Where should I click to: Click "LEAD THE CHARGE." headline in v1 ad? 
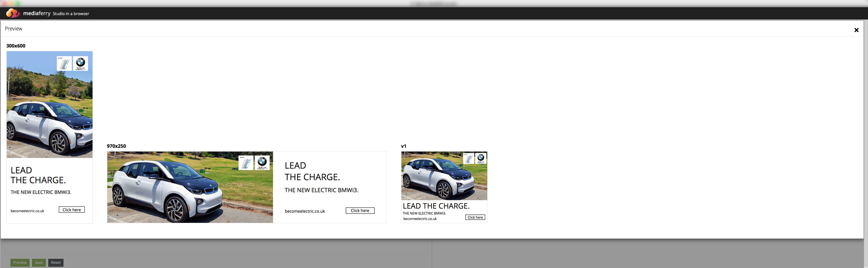point(436,206)
